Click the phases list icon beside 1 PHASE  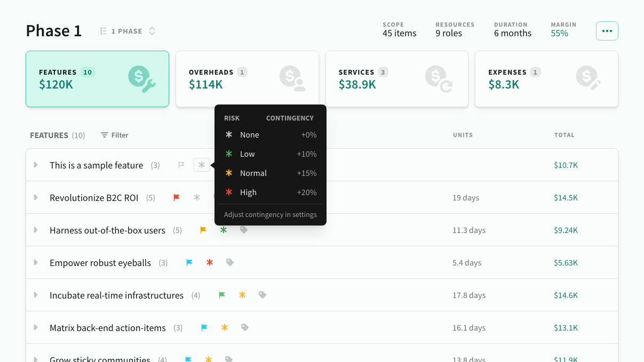coord(104,31)
